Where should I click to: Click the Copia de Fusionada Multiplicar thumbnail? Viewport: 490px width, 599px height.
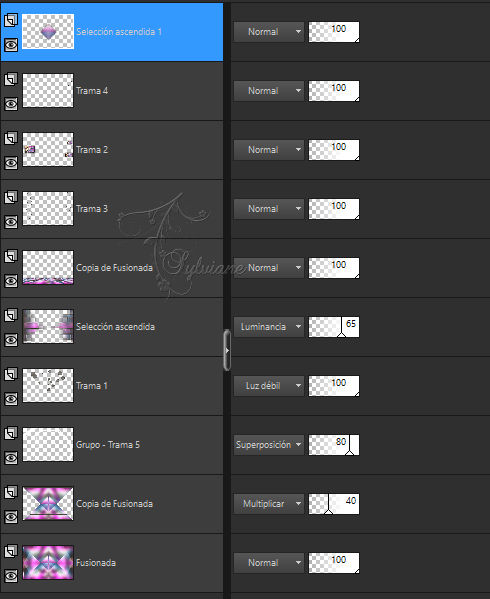coord(48,503)
